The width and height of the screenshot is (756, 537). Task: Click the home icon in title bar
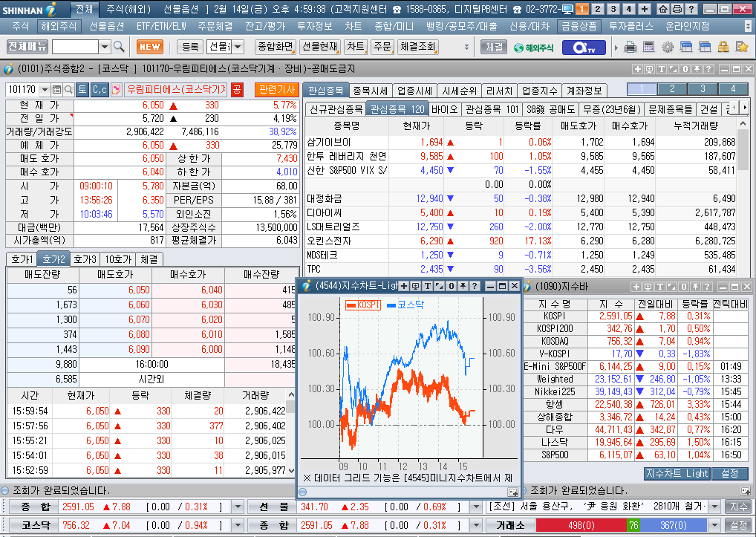point(663,9)
